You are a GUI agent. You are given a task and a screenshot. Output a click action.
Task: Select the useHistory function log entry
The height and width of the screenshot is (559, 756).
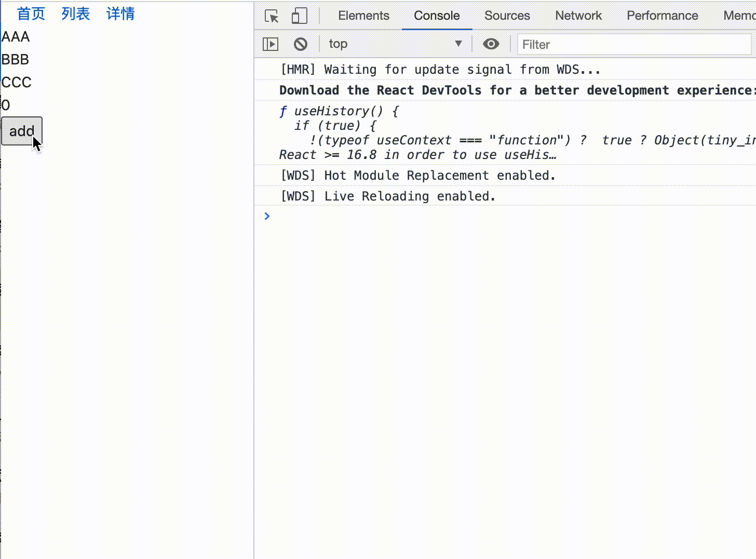[x=505, y=133]
